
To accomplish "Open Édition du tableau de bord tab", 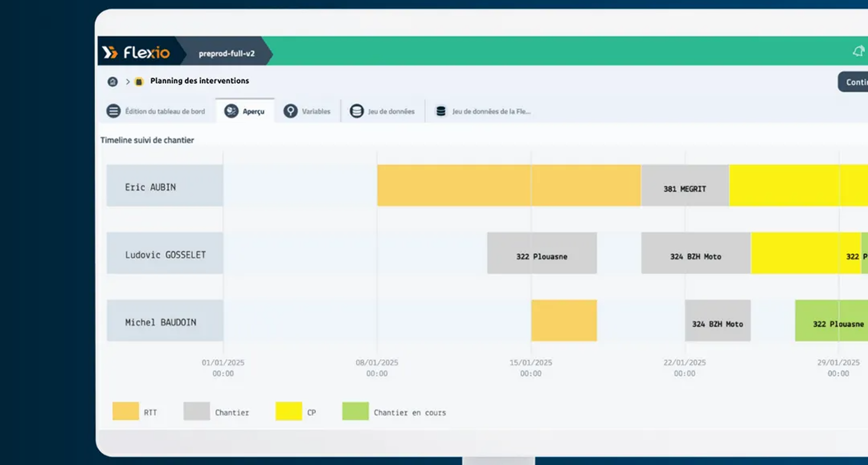I will pos(156,111).
